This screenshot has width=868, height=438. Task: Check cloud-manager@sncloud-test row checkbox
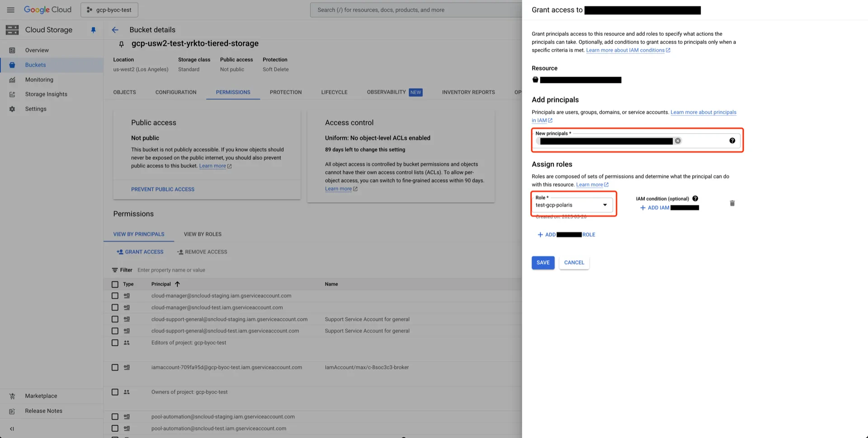pos(115,308)
